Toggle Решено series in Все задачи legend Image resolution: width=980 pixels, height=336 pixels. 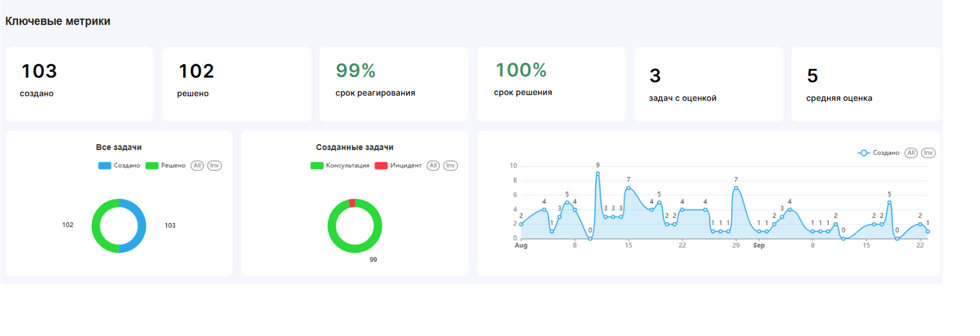pyautogui.click(x=166, y=166)
